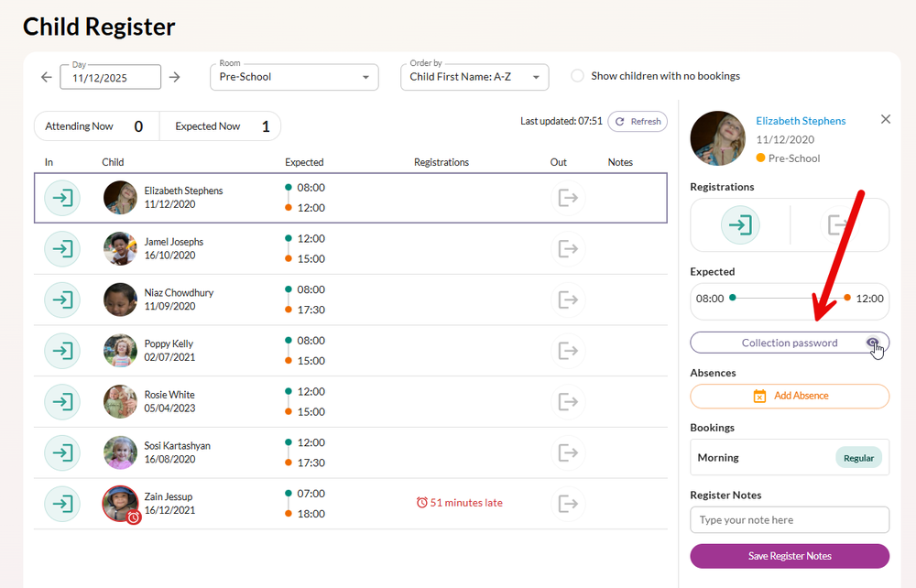Screen dimensions: 916x588
Task: Reveal collection password with eye icon
Action: coord(875,343)
